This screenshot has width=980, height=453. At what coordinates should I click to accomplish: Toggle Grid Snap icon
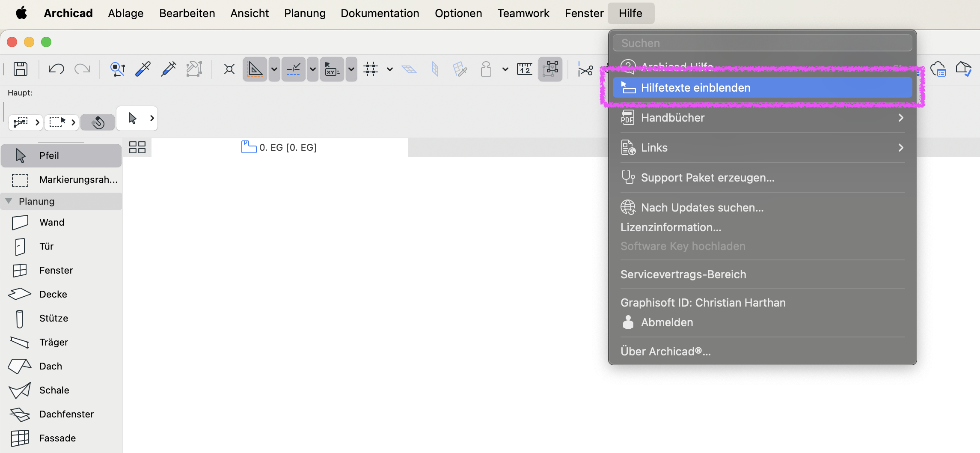point(371,69)
